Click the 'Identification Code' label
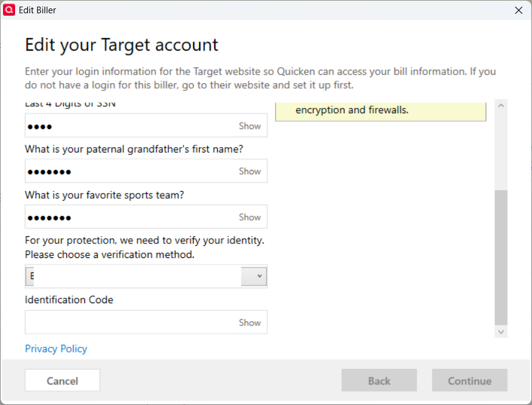The width and height of the screenshot is (532, 405). tap(69, 300)
